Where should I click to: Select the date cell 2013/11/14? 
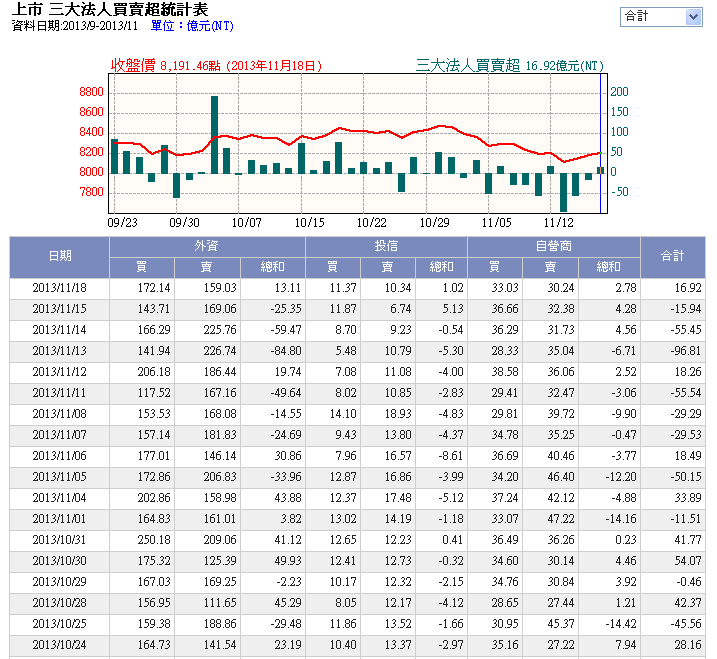click(x=59, y=330)
